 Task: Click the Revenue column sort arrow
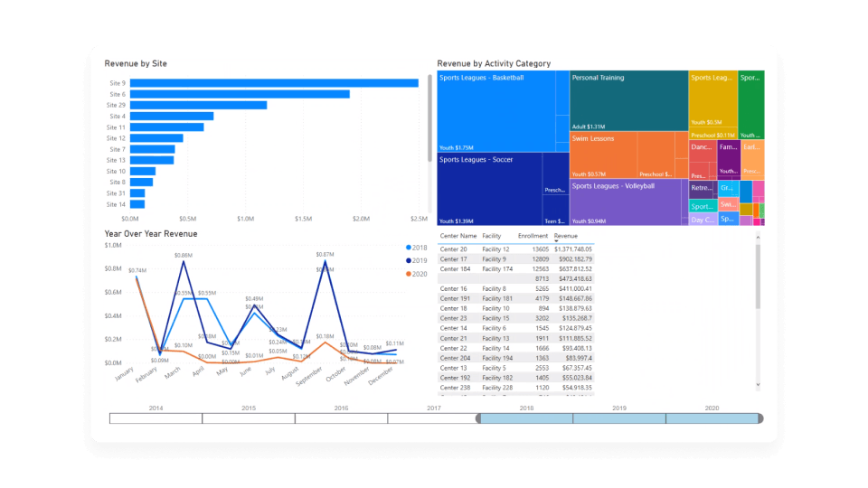click(x=556, y=241)
